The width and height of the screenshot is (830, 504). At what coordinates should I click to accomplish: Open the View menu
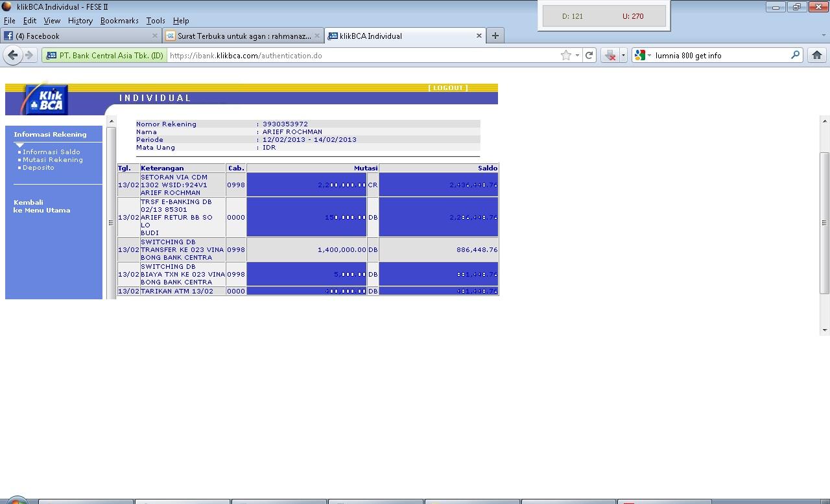(52, 21)
